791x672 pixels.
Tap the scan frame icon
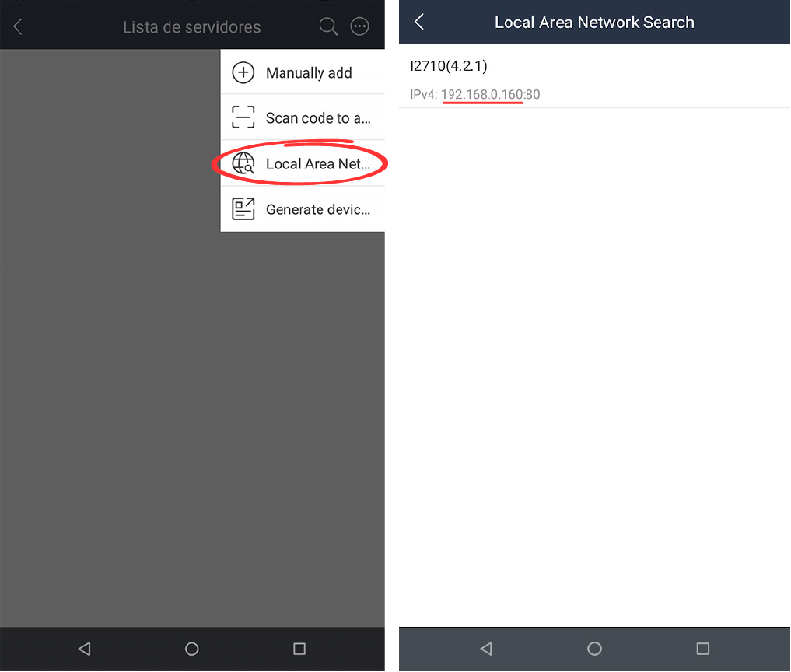pos(243,117)
